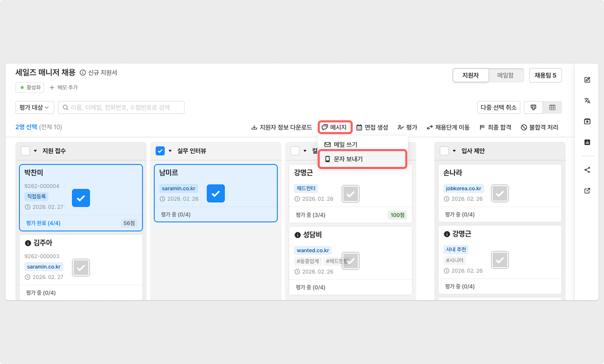Focus the applicant search input field
The width and height of the screenshot is (604, 364).
[121, 107]
